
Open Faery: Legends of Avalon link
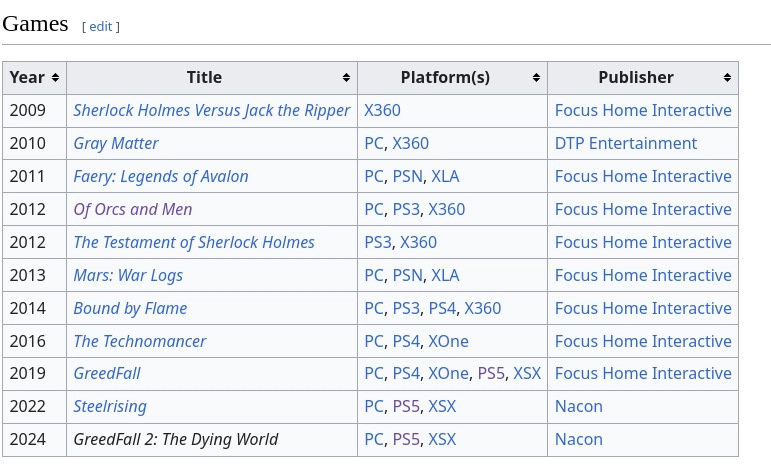161,176
